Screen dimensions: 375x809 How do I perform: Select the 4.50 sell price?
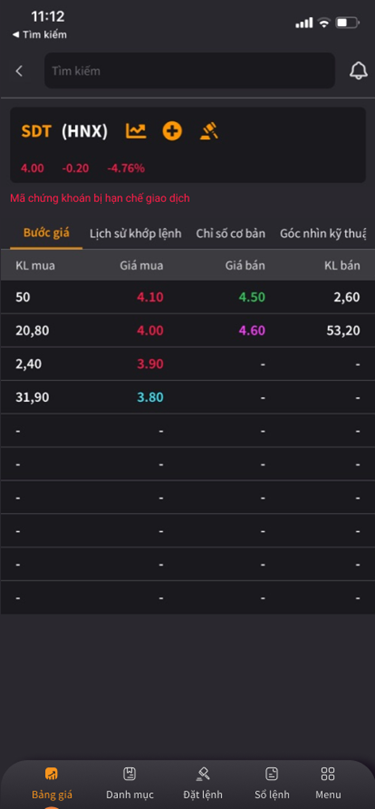252,297
